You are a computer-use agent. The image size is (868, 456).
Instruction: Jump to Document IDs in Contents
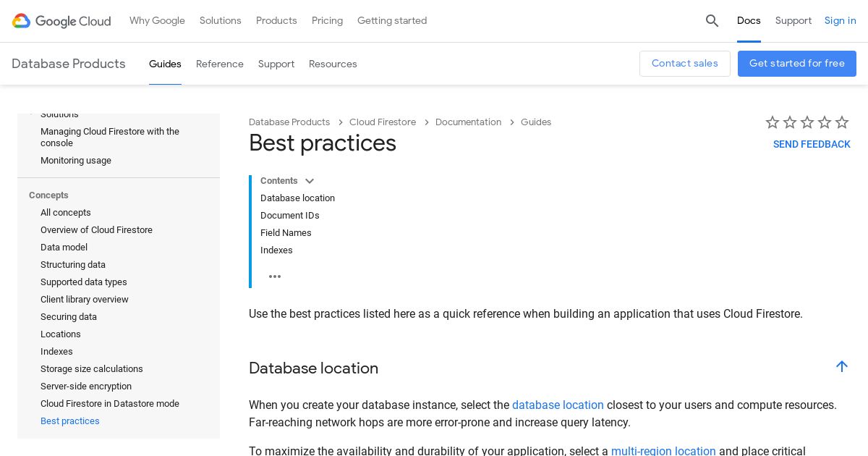click(290, 216)
